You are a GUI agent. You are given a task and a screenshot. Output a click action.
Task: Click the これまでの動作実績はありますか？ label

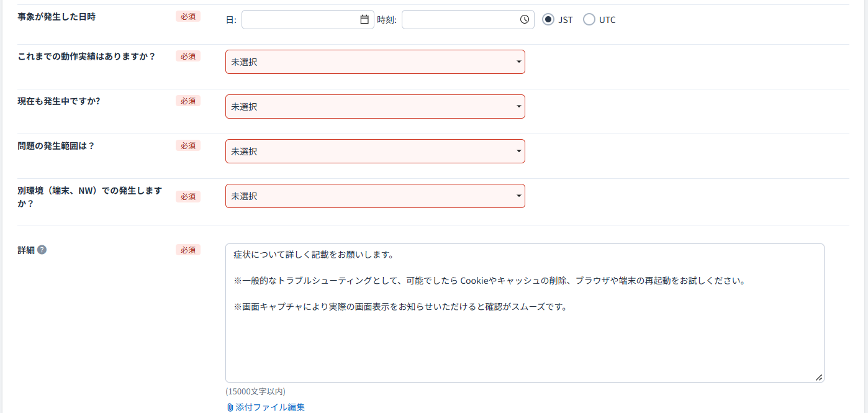[86, 57]
